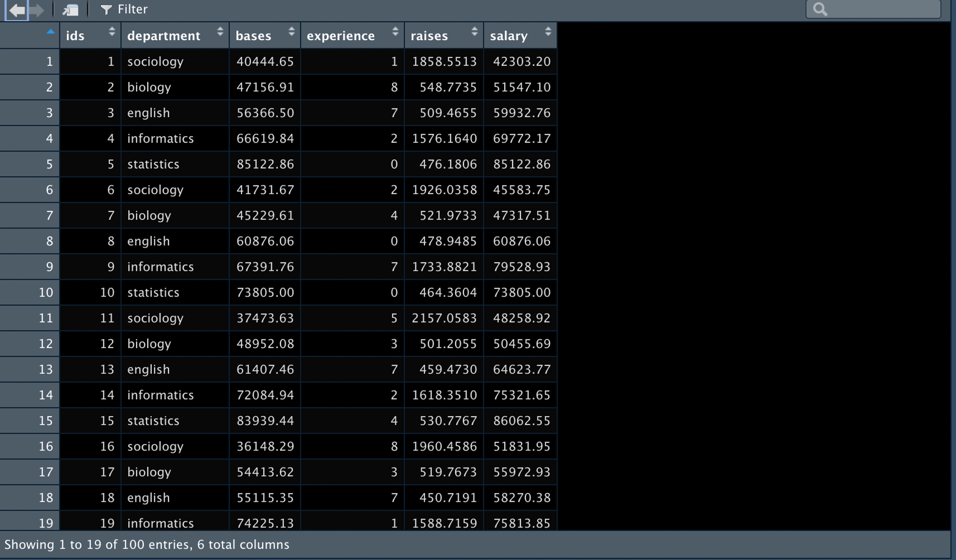Select the raises value 464.3604

tap(448, 292)
